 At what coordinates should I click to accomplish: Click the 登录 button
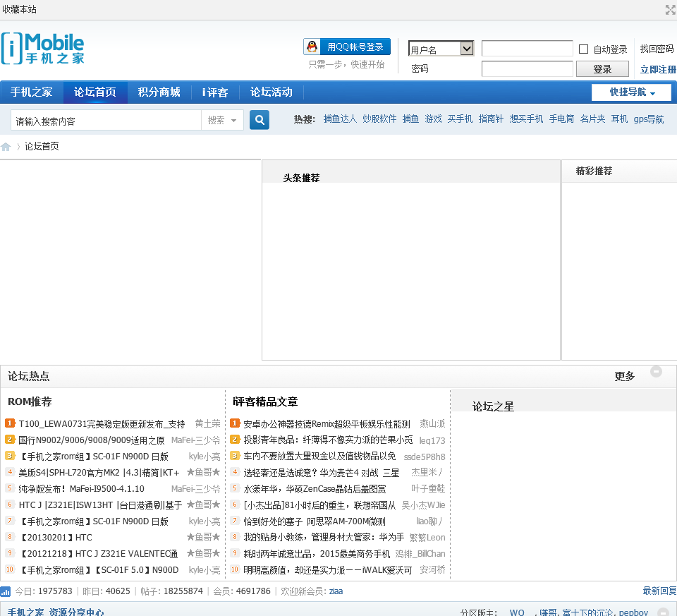602,69
